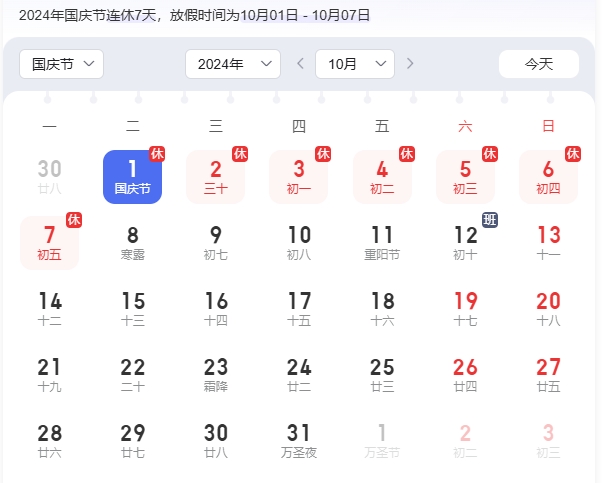Select October 1 国庆节 date
This screenshot has height=483, width=609.
click(x=132, y=177)
